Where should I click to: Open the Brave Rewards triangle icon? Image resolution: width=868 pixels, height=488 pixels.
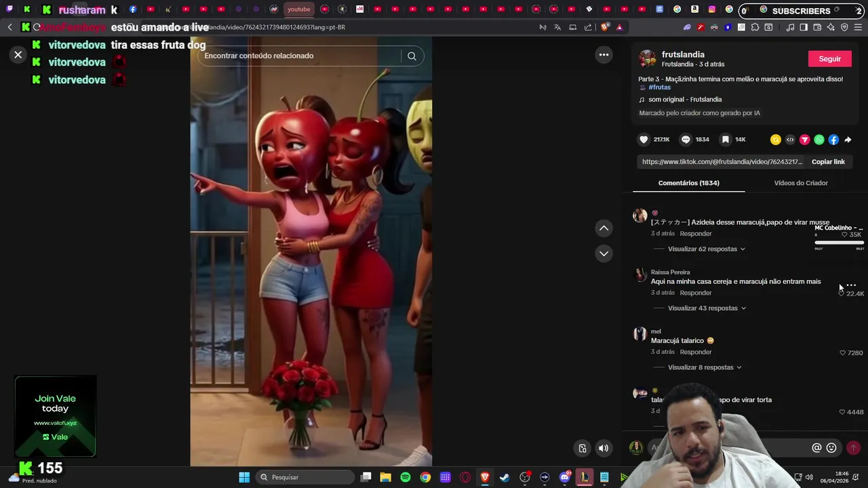[x=620, y=27]
